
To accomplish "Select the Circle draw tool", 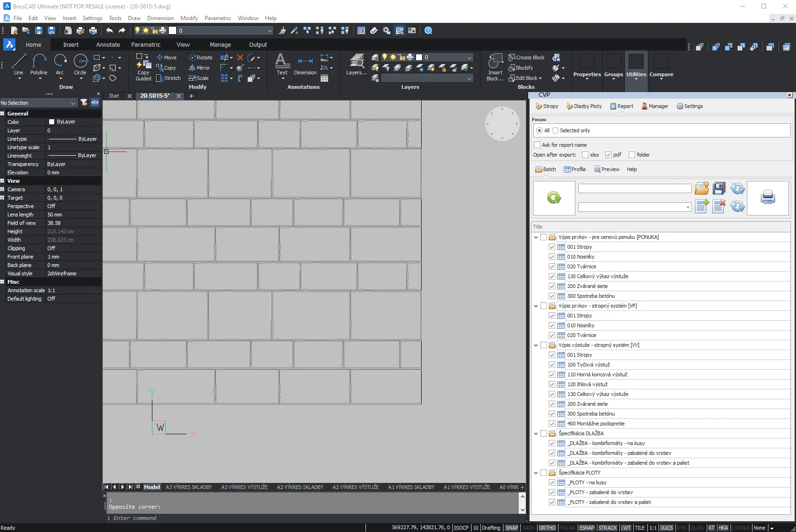I will [x=80, y=65].
